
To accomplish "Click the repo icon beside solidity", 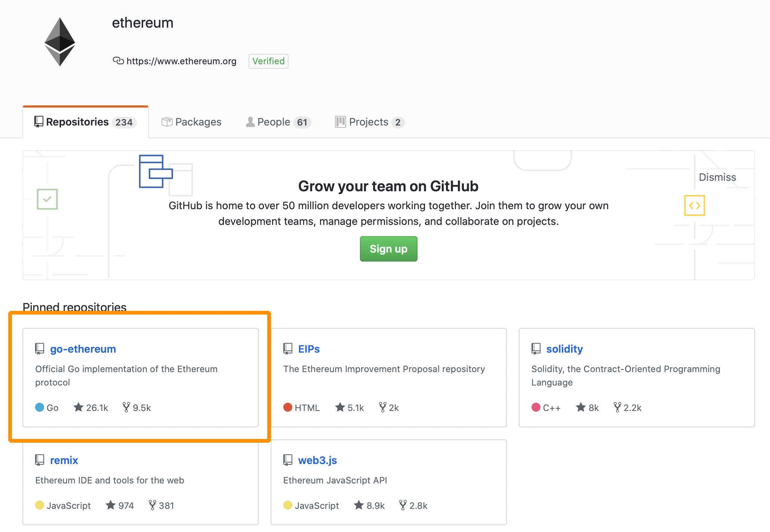I will tap(536, 349).
